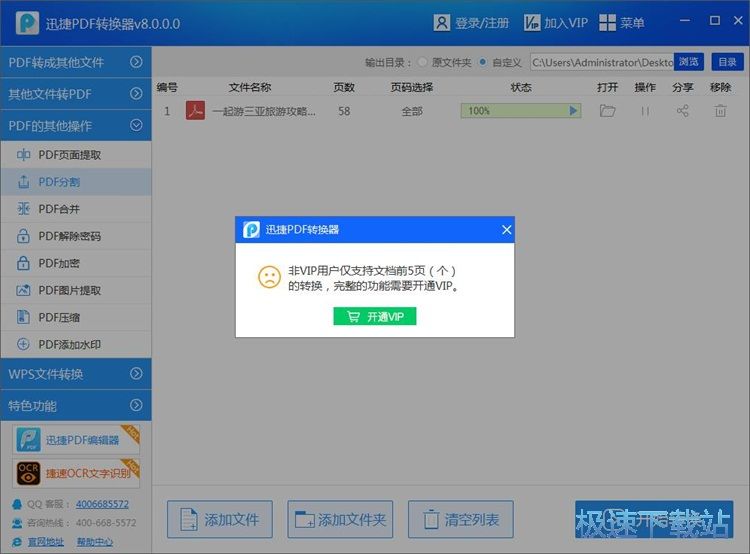
Task: Click the 状态 column header
Action: tap(521, 87)
